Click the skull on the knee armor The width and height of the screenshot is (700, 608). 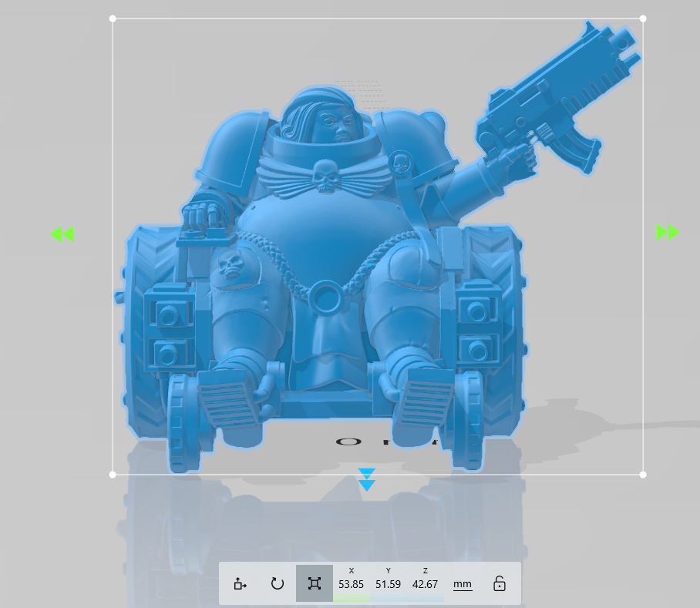click(x=229, y=266)
